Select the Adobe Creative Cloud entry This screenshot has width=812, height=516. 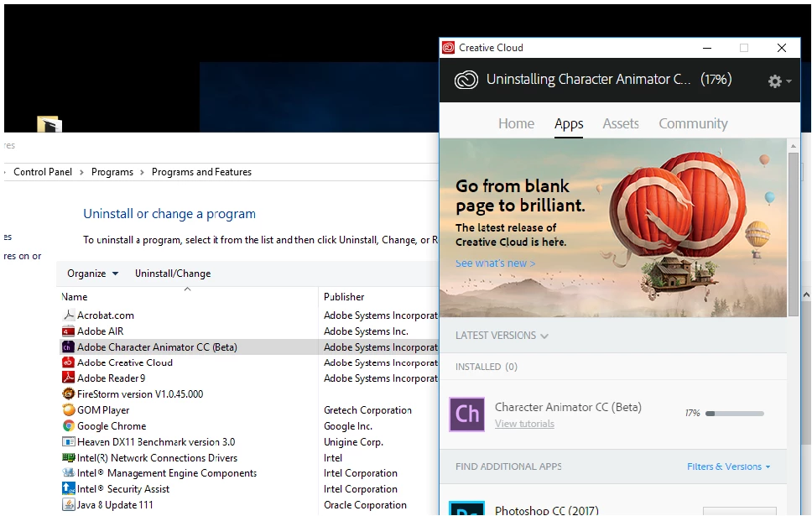[x=125, y=362]
